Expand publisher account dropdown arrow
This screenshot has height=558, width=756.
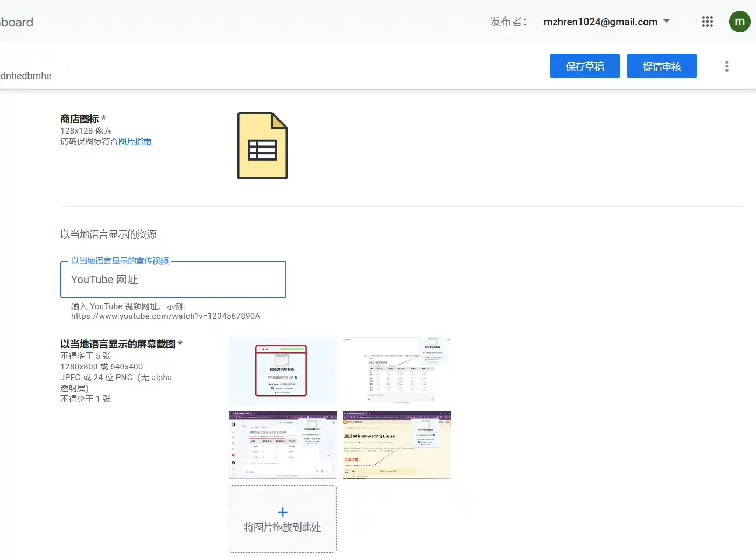pos(667,22)
